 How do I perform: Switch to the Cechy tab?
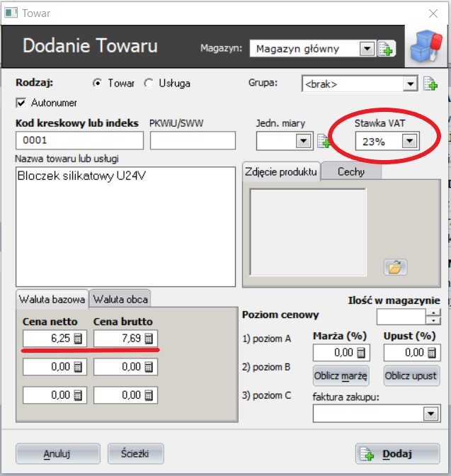pos(351,172)
